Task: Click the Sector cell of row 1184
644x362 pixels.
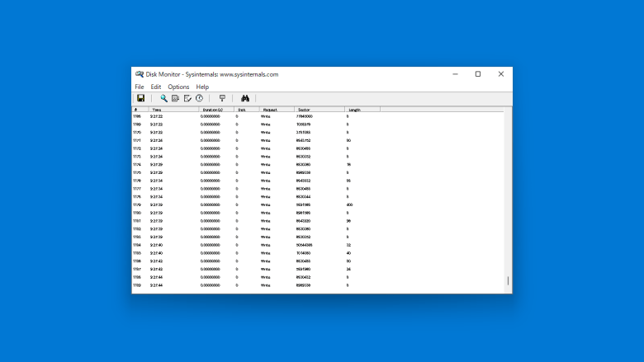Action: [x=305, y=245]
